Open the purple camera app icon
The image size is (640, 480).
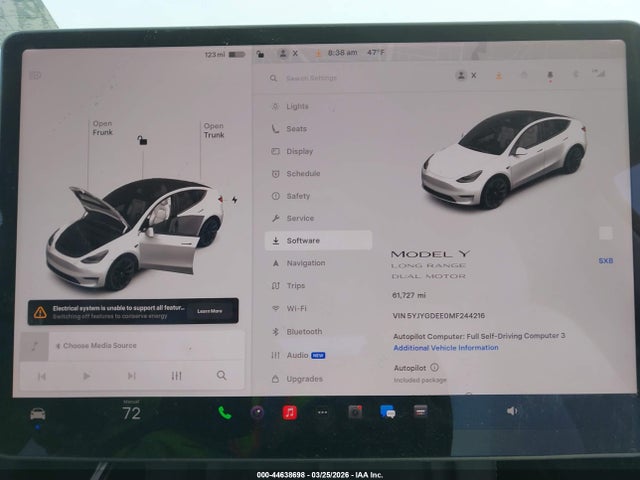pyautogui.click(x=257, y=413)
